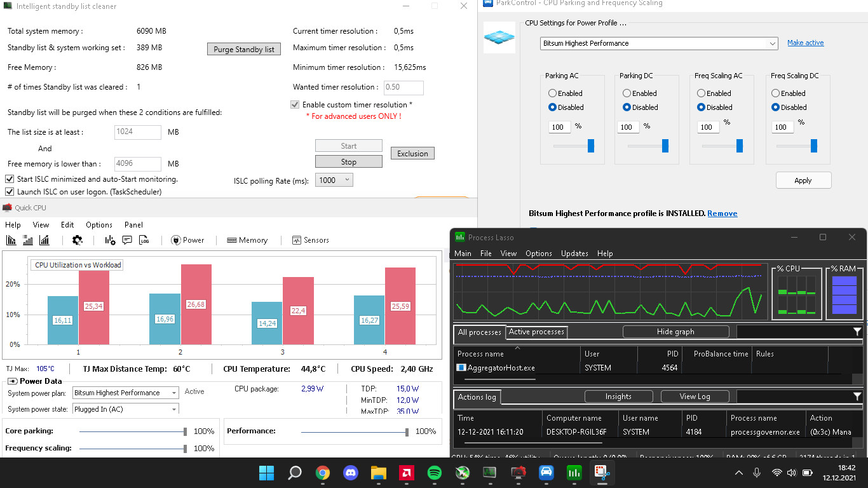Open File Explorer from the taskbar
This screenshot has height=488, width=868.
379,473
